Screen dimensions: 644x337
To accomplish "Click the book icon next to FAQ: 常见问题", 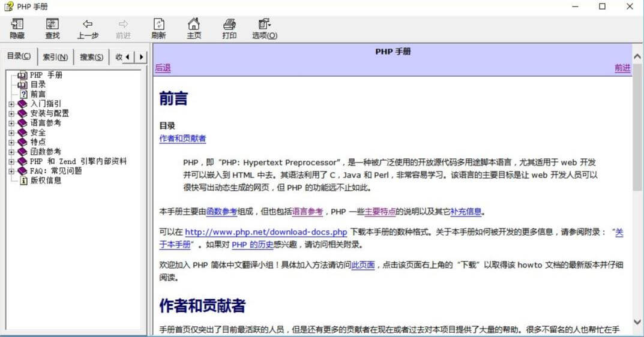I will [22, 171].
